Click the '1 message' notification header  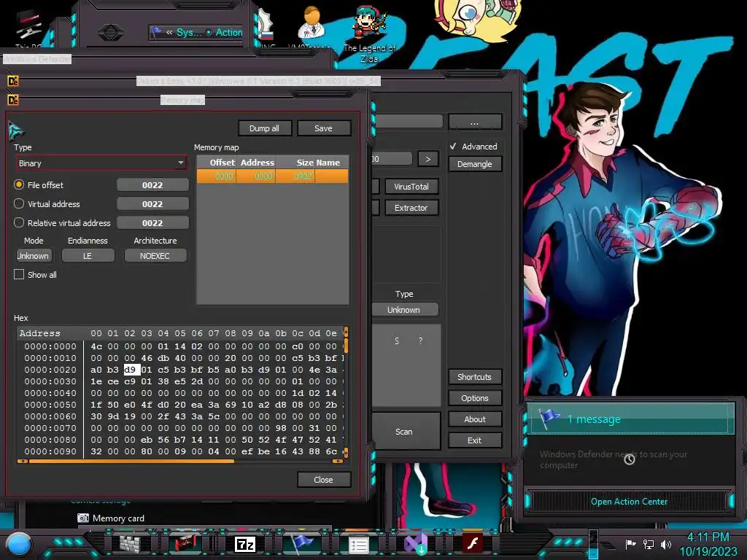tap(632, 419)
